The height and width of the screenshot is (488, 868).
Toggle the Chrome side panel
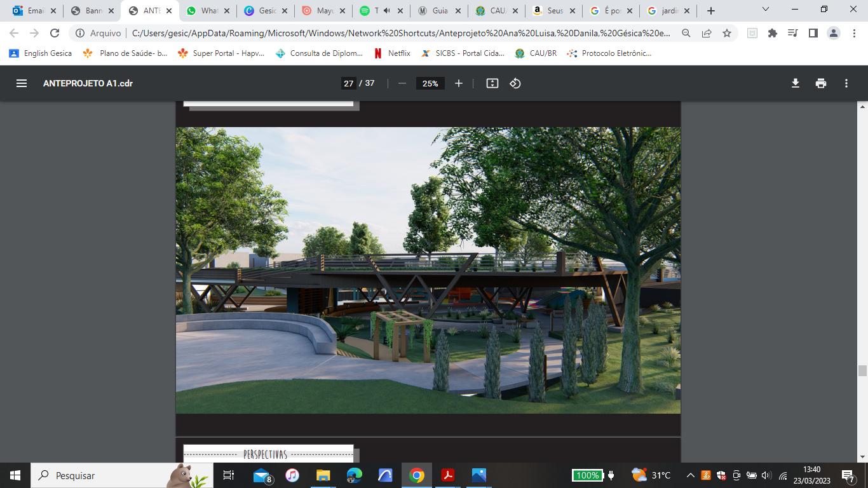coord(813,33)
